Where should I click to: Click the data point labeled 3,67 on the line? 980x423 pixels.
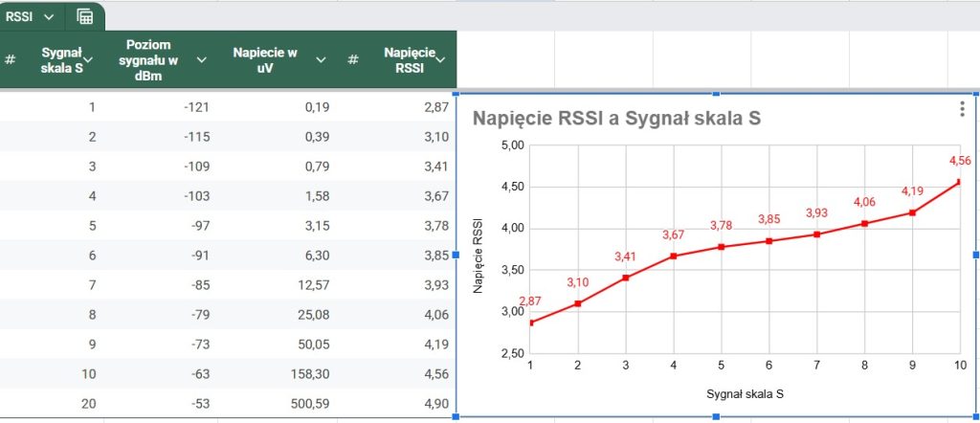(x=674, y=256)
